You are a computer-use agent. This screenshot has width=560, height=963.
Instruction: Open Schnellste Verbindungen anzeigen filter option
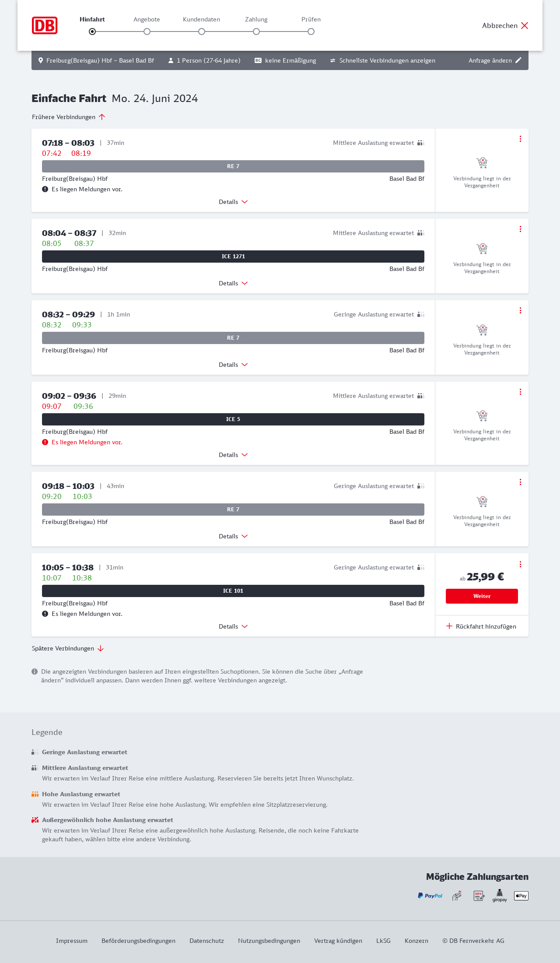(x=382, y=60)
